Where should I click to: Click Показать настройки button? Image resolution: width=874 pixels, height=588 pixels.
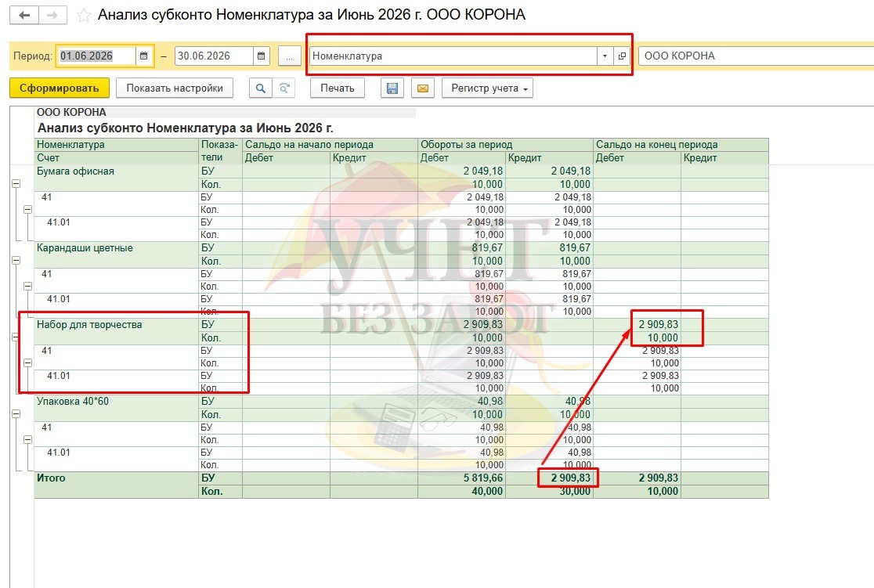point(175,88)
